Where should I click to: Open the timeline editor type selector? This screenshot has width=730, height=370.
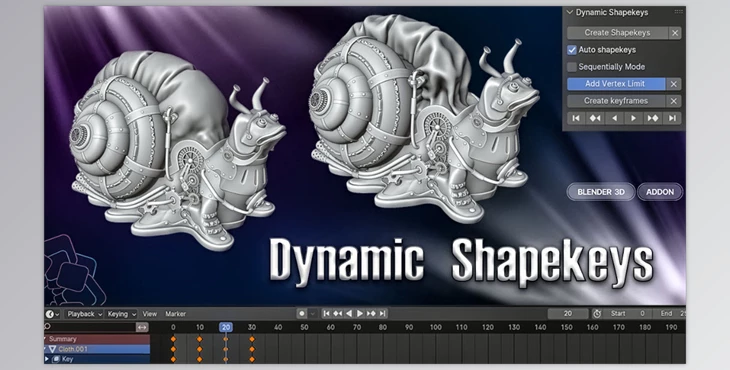point(52,314)
